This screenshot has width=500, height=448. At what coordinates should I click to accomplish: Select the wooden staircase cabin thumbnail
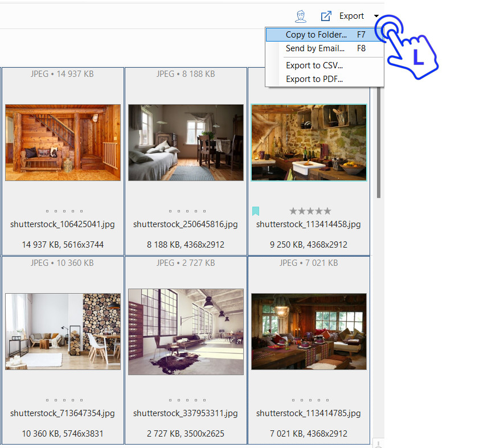point(63,142)
